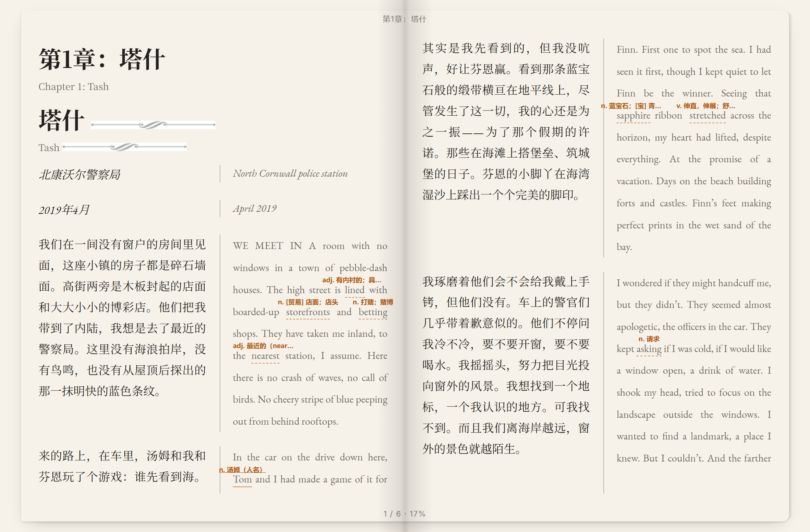The image size is (810, 532).
Task: Click the gloss 'n. 蓝宝石' above sapphire
Action: click(631, 106)
